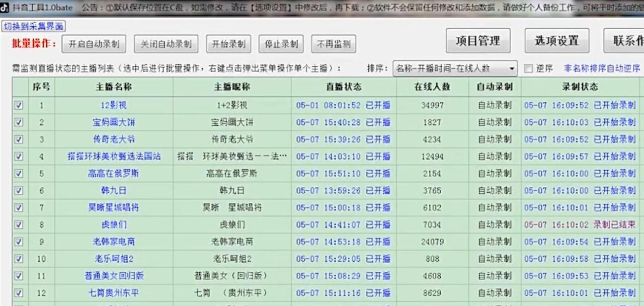
Task: Click the 序号 column header
Action: [x=41, y=87]
